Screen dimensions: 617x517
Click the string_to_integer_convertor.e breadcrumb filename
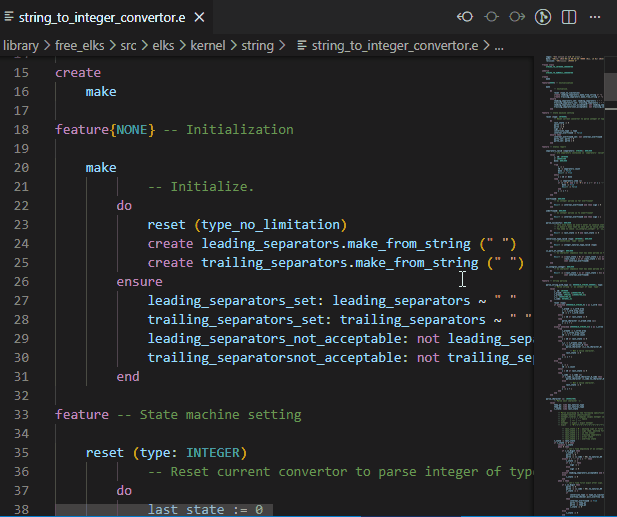pyautogui.click(x=397, y=45)
